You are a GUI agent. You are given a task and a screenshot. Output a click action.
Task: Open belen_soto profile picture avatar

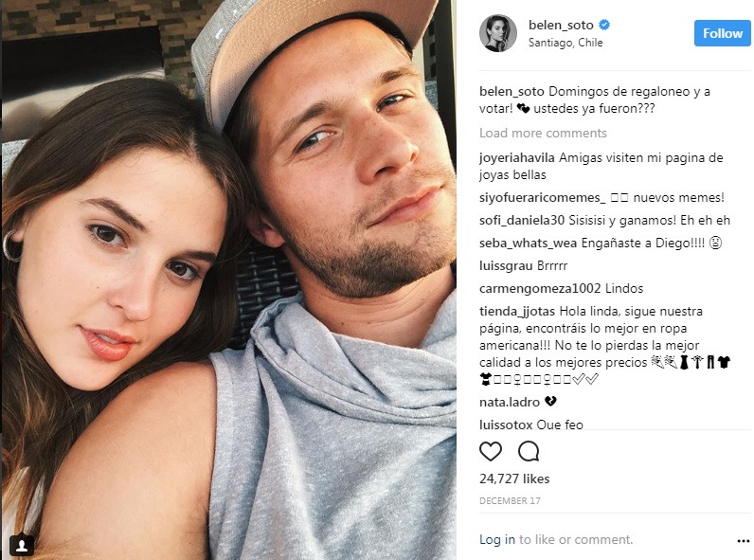pyautogui.click(x=497, y=33)
